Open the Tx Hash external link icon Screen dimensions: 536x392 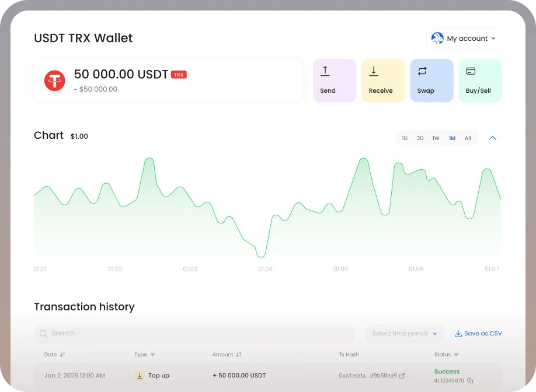[x=402, y=376]
